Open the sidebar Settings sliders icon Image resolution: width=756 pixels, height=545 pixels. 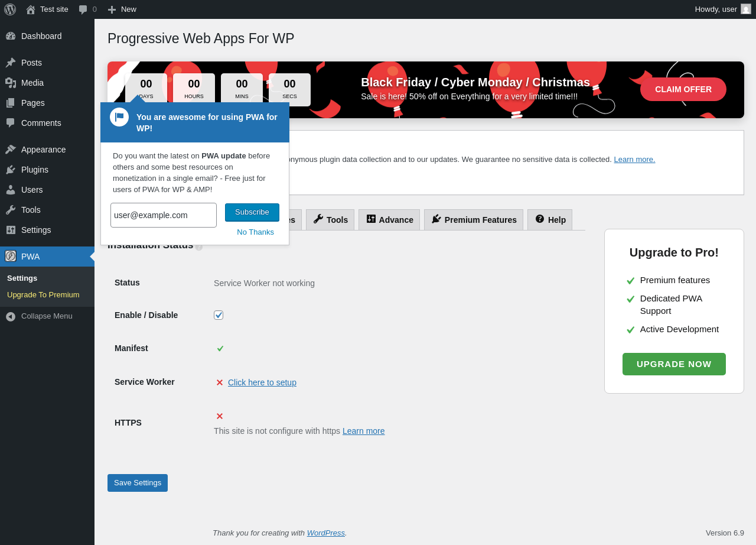click(11, 230)
